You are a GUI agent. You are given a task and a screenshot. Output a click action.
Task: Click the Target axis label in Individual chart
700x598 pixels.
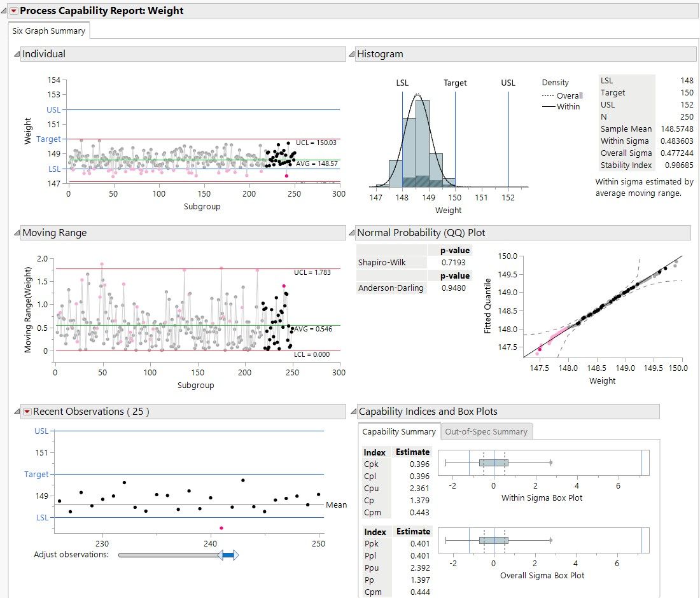point(48,139)
